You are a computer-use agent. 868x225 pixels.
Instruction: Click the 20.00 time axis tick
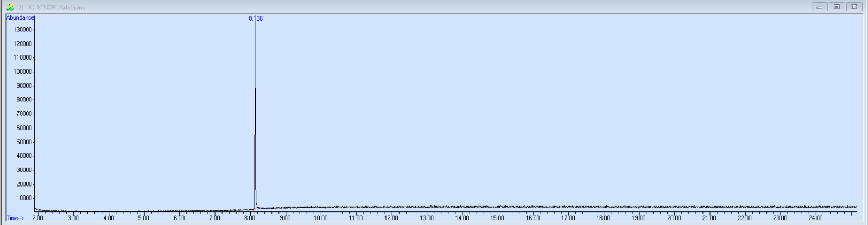674,218
